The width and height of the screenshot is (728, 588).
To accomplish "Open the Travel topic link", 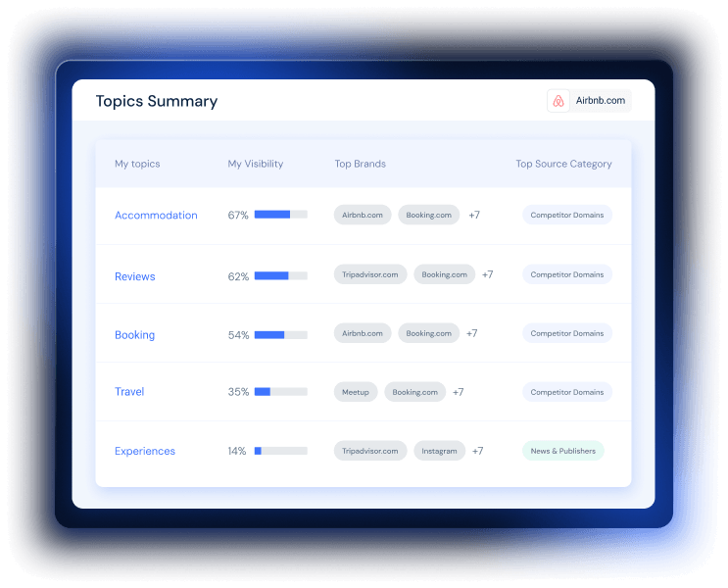I will (x=129, y=392).
